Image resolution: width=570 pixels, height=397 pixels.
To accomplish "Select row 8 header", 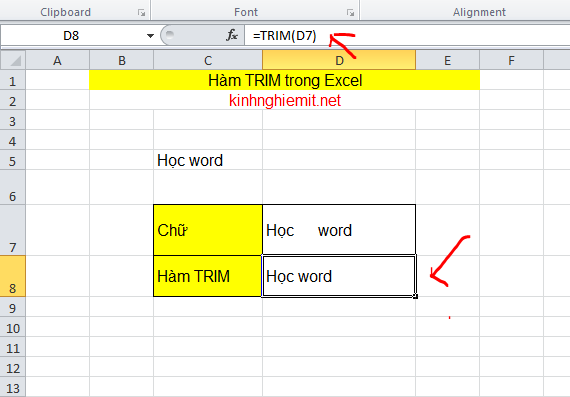I will click(x=13, y=276).
